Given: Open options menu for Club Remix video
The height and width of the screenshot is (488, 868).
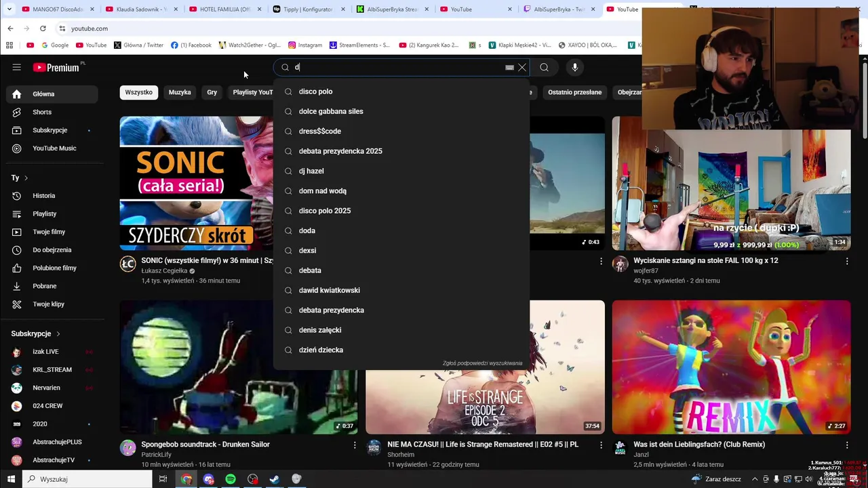Looking at the screenshot, I should coord(847,445).
